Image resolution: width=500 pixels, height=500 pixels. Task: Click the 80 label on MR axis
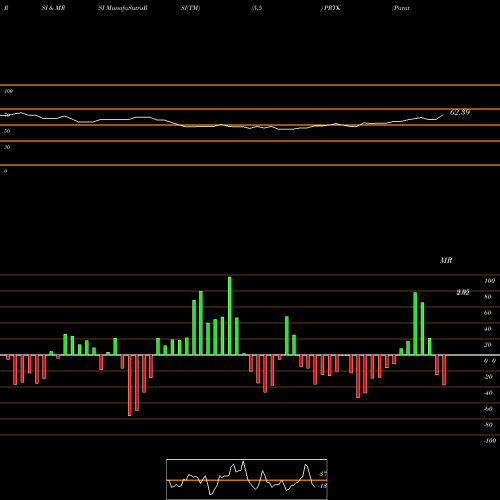tap(488, 297)
